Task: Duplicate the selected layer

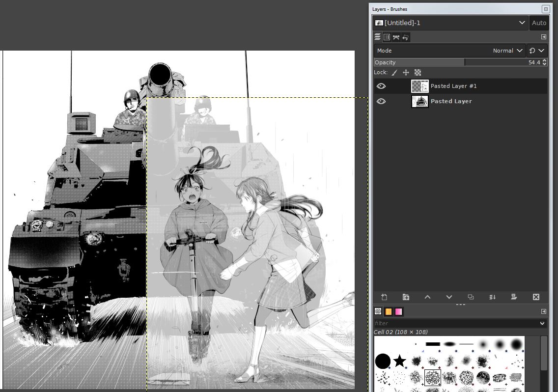Action: tap(471, 297)
